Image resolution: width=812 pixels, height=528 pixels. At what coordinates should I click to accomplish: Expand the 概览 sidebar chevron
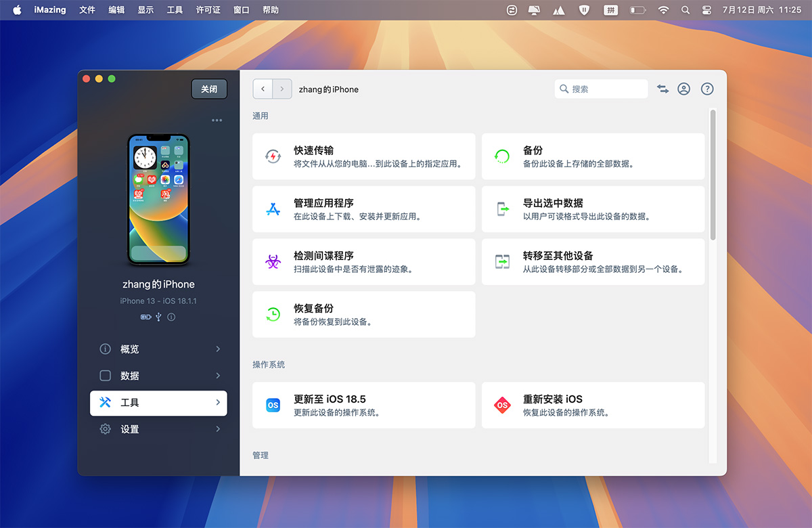[x=218, y=349]
